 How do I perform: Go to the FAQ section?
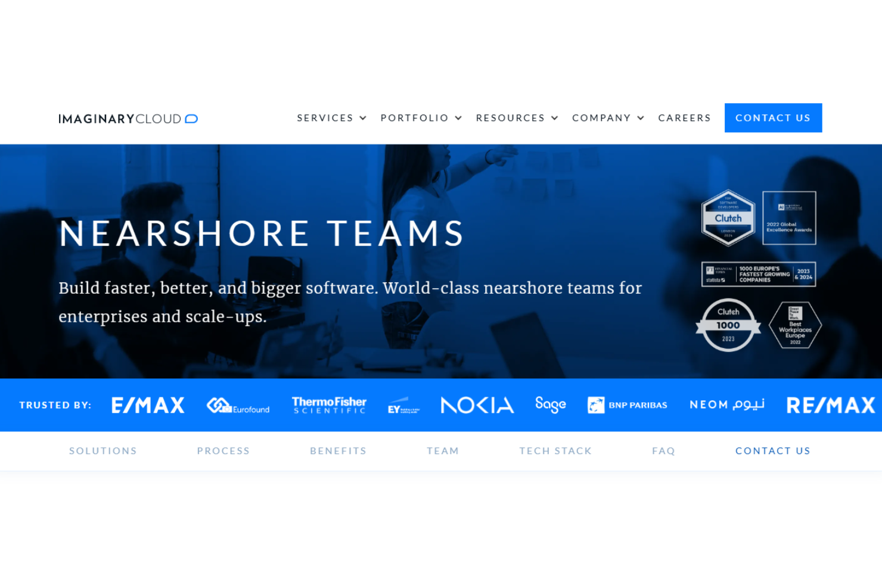[x=663, y=451]
